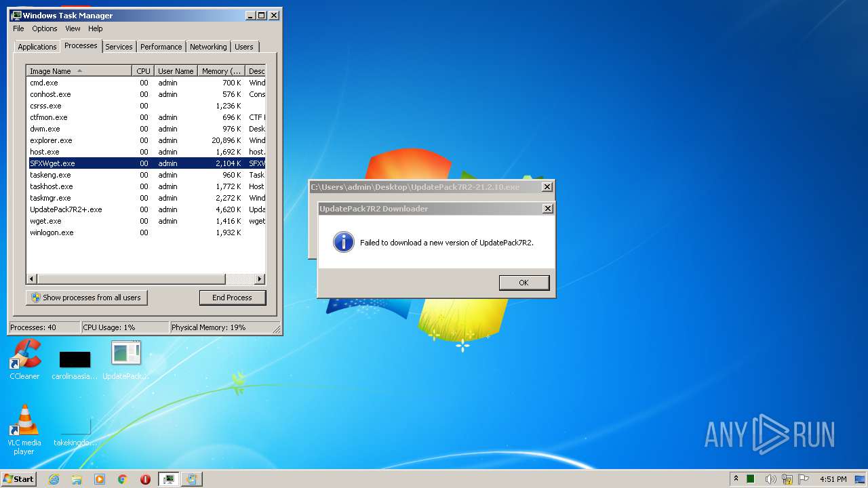Select the Processes tab
The height and width of the screenshot is (488, 868).
point(81,45)
